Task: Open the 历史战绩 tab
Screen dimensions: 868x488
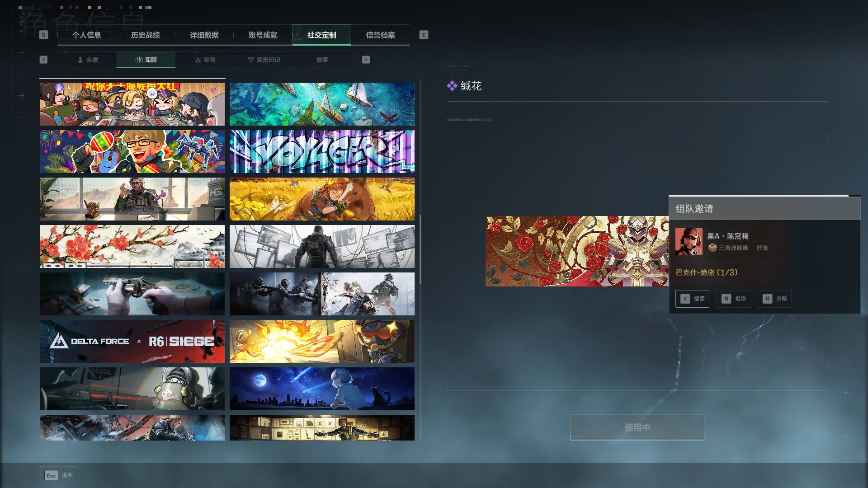Action: pyautogui.click(x=145, y=35)
